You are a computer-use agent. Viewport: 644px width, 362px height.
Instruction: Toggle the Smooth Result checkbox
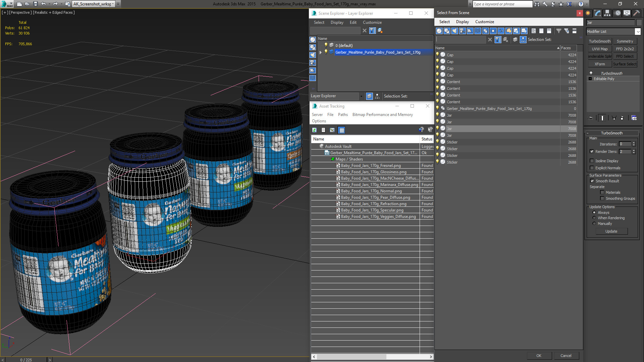592,181
